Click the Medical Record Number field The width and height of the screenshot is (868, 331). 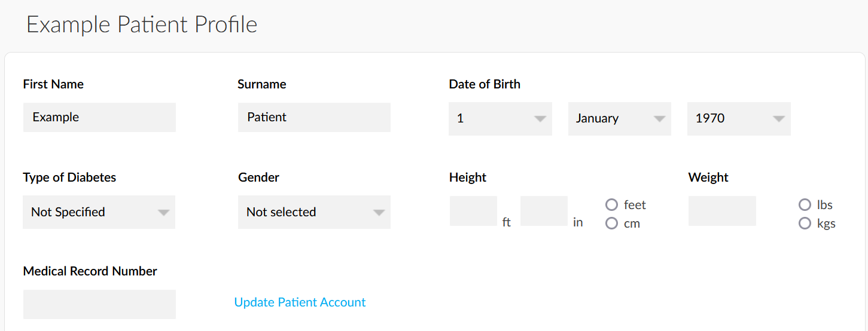pyautogui.click(x=99, y=304)
